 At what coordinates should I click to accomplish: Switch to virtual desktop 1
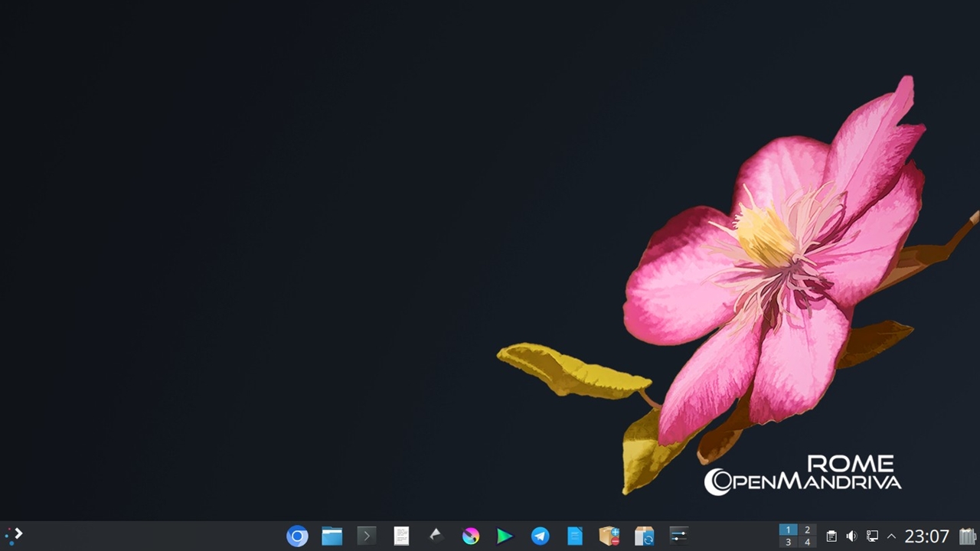click(788, 530)
